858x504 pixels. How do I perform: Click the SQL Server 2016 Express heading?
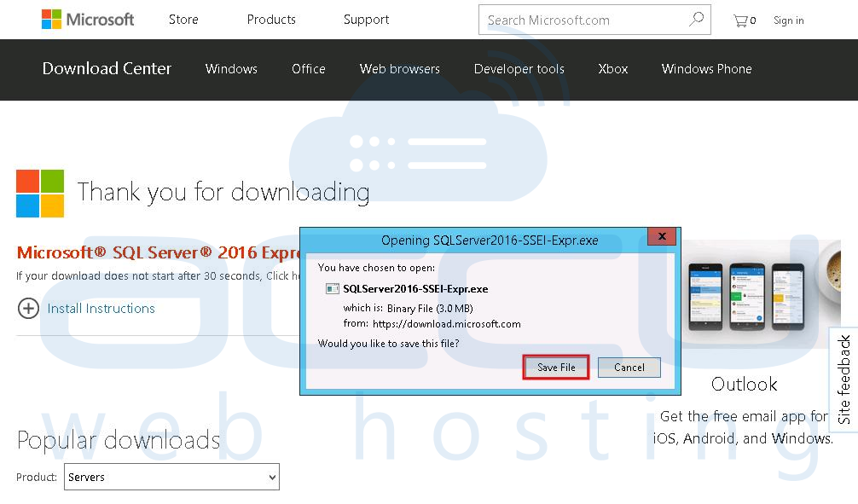pyautogui.click(x=159, y=252)
